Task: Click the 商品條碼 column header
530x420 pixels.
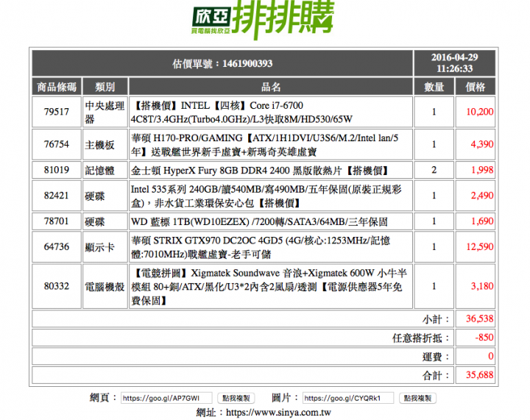Action: pyautogui.click(x=57, y=87)
